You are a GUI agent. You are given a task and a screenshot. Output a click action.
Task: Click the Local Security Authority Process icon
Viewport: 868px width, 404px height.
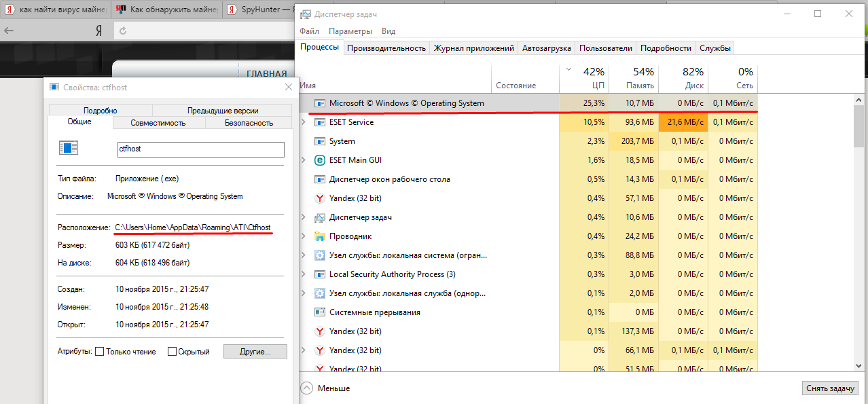point(319,274)
